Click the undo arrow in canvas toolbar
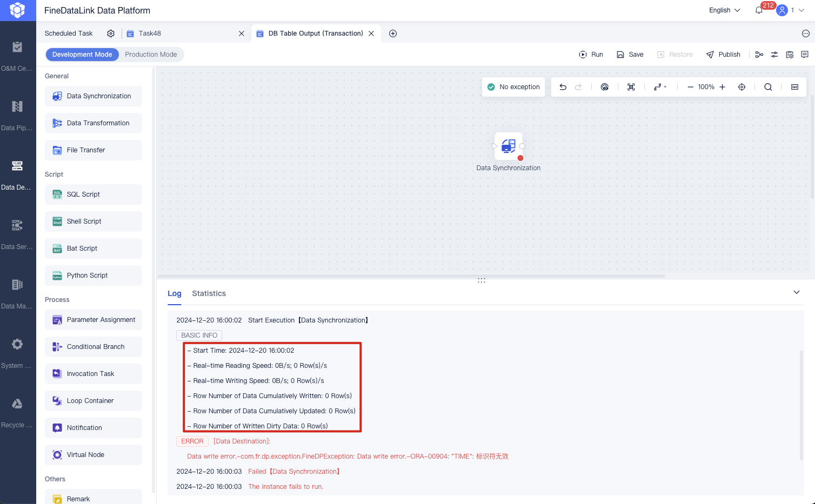Viewport: 815px width, 504px height. pos(563,87)
